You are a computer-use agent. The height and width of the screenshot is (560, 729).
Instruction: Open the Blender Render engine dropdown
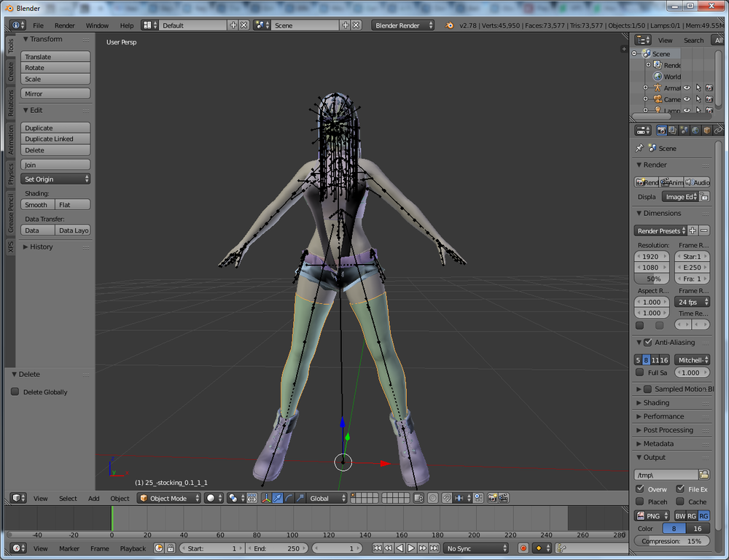403,25
